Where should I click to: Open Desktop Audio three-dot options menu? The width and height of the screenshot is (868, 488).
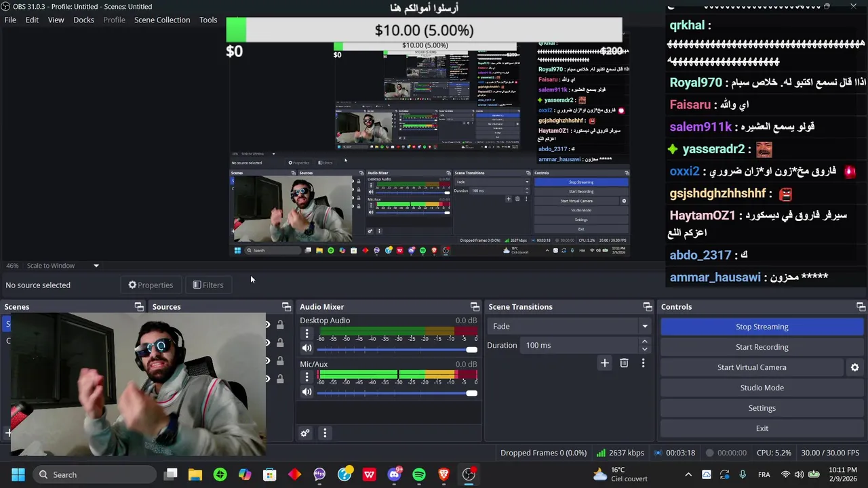coord(307,333)
